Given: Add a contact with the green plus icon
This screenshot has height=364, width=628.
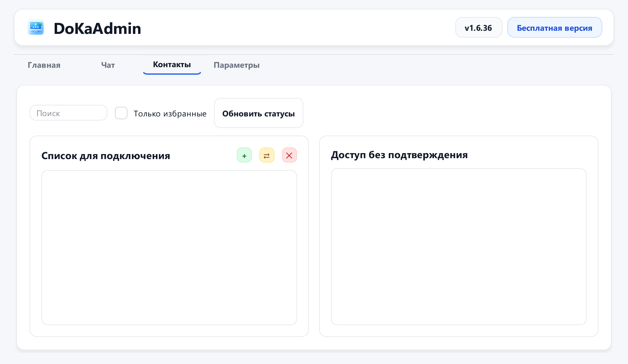Looking at the screenshot, I should [244, 155].
